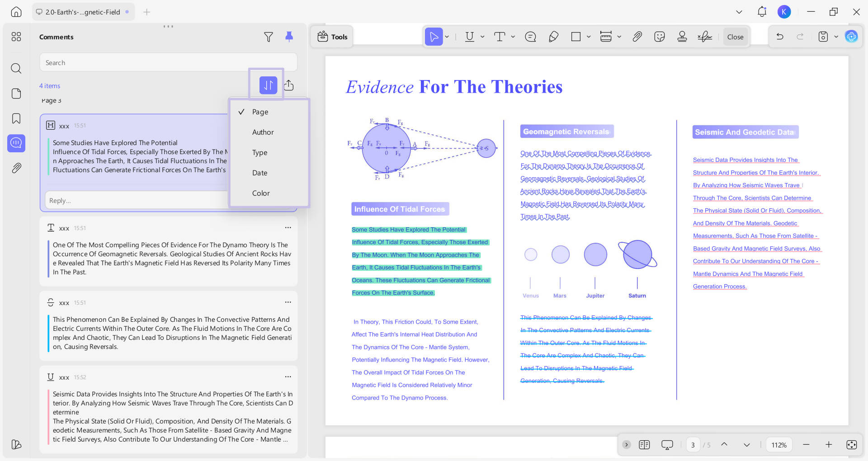Open the Attachments paperclip panel in the sidebar

point(16,168)
